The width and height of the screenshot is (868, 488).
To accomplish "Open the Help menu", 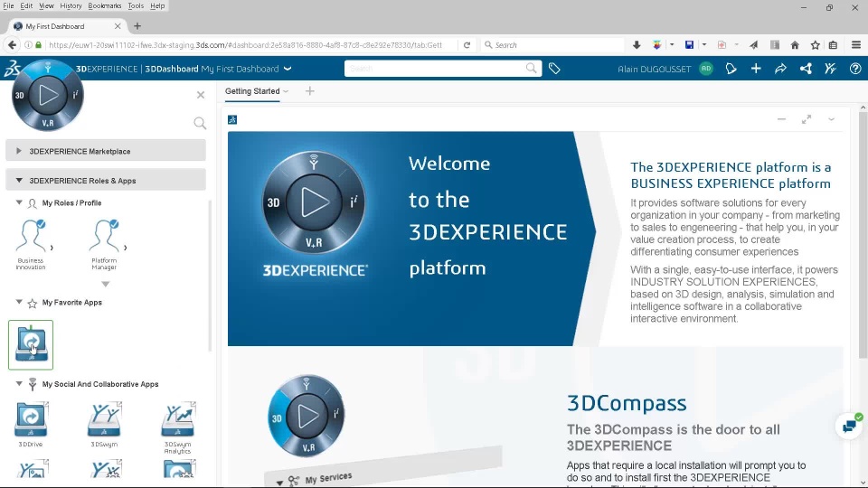I will 157,5.
